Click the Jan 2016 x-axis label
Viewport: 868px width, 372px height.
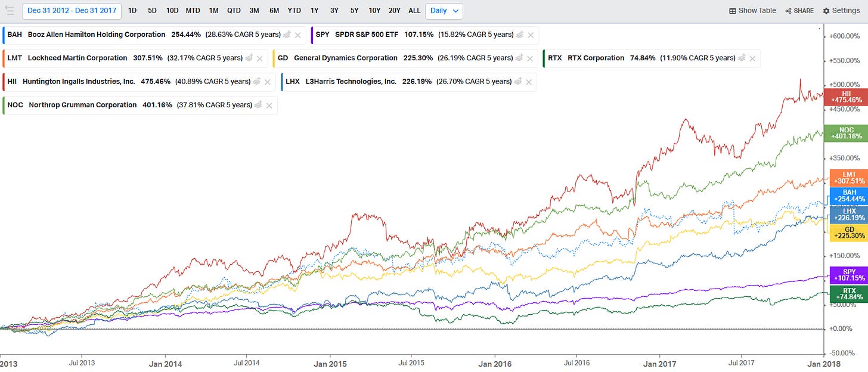495,363
